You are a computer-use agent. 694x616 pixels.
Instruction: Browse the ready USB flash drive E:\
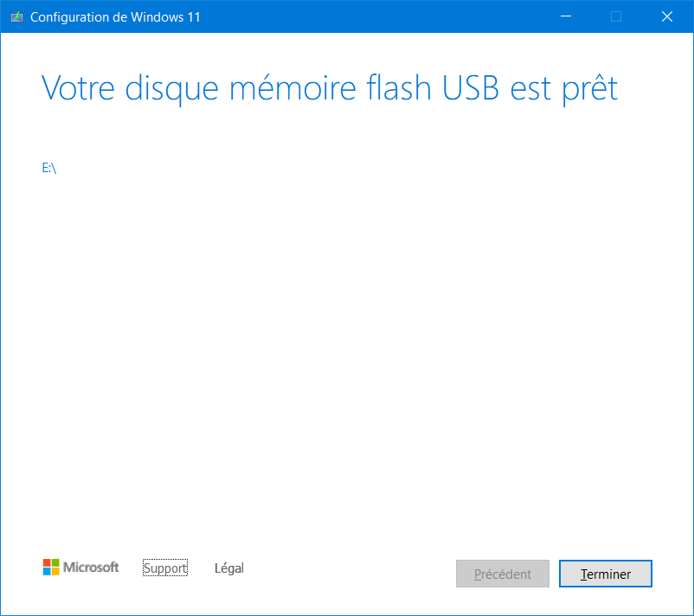pos(49,168)
